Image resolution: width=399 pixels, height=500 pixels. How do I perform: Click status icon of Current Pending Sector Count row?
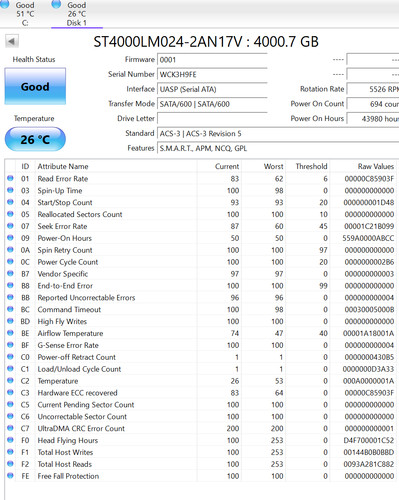pyautogui.click(x=10, y=404)
